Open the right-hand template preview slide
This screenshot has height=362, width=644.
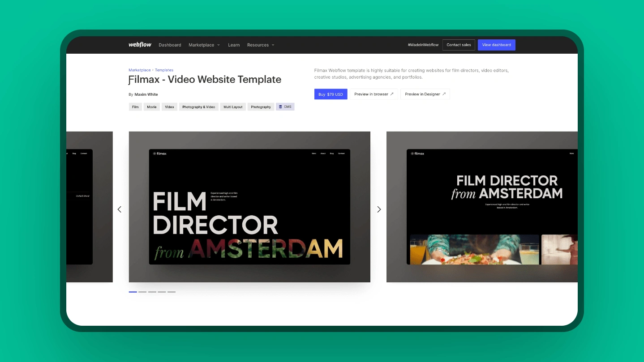(x=482, y=207)
